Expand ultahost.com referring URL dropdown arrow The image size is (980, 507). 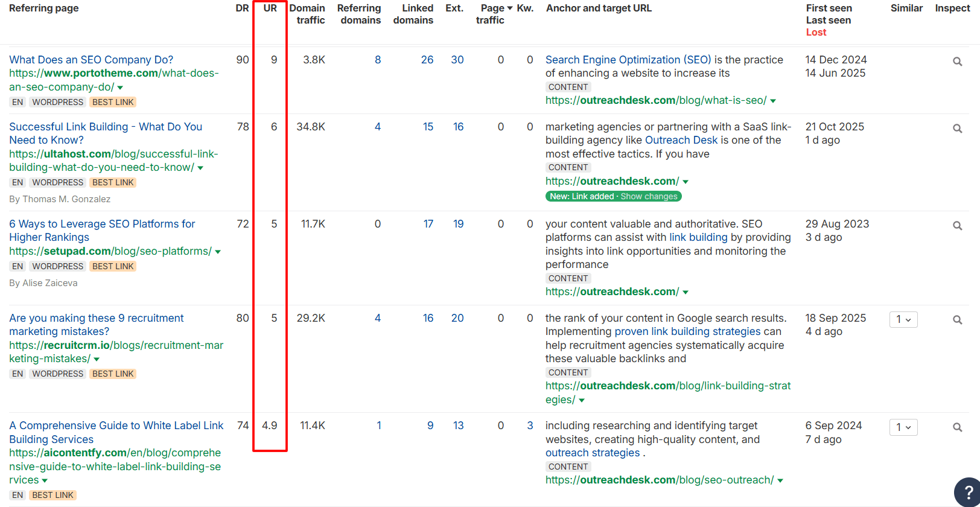(x=200, y=168)
